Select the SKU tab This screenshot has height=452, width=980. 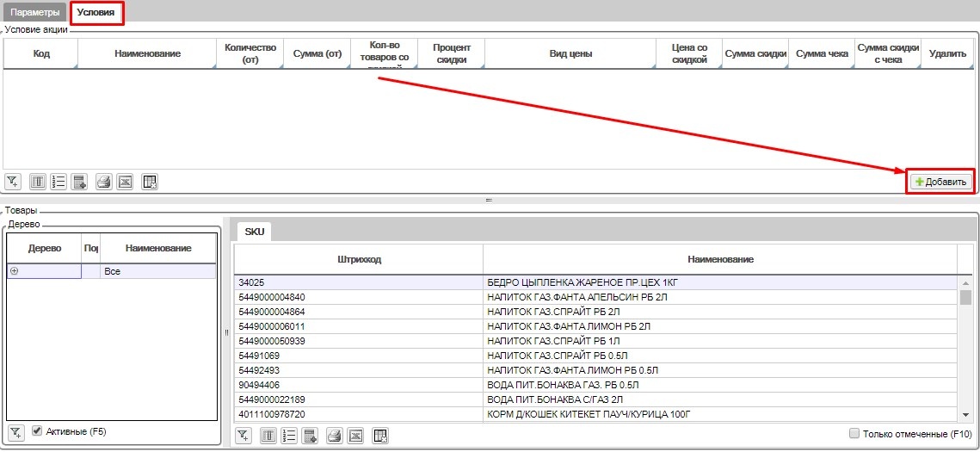click(x=255, y=232)
